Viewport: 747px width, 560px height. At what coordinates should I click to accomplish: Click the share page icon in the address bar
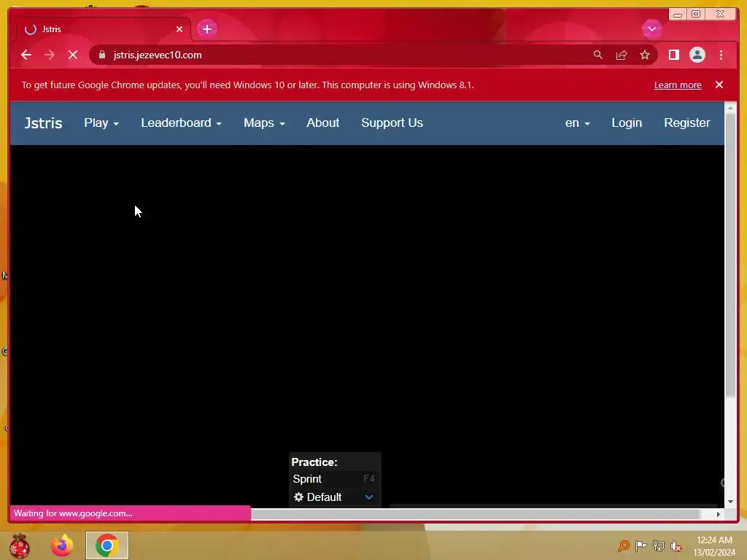coord(622,55)
